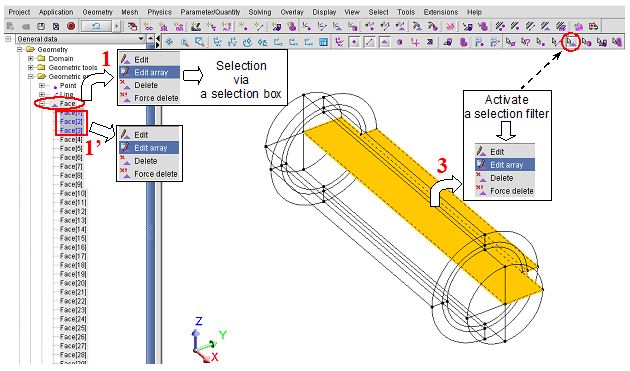This screenshot has width=630, height=371.
Task: Click the point selection filter icon
Action: point(541,42)
